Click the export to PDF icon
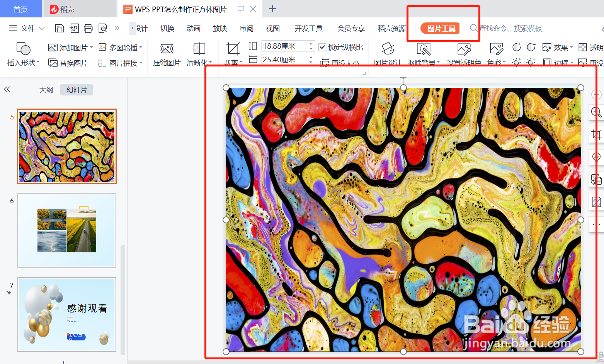This screenshot has height=364, width=604. [x=74, y=28]
